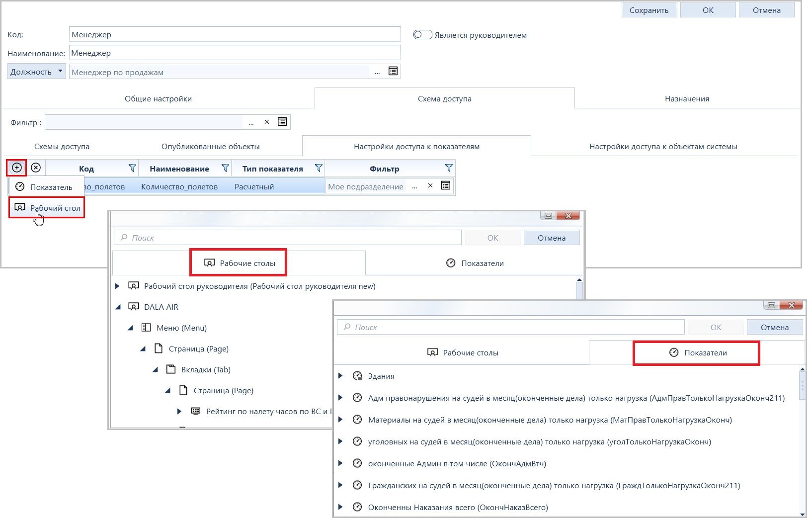Open the Опубликованные объекты tab

210,146
